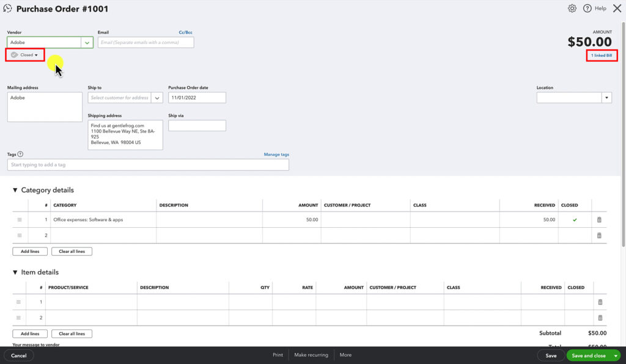Click the drag handle on category line 1
626x364 pixels.
click(x=19, y=219)
